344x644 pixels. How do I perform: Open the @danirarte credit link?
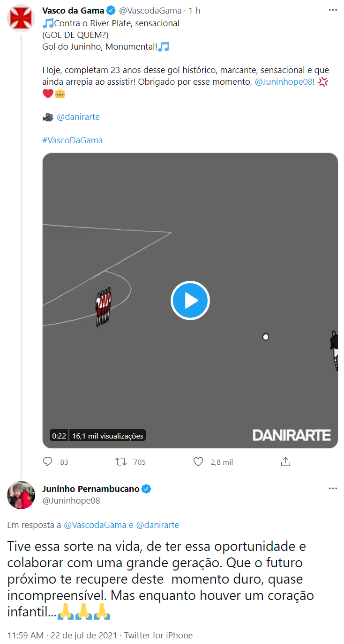[78, 117]
